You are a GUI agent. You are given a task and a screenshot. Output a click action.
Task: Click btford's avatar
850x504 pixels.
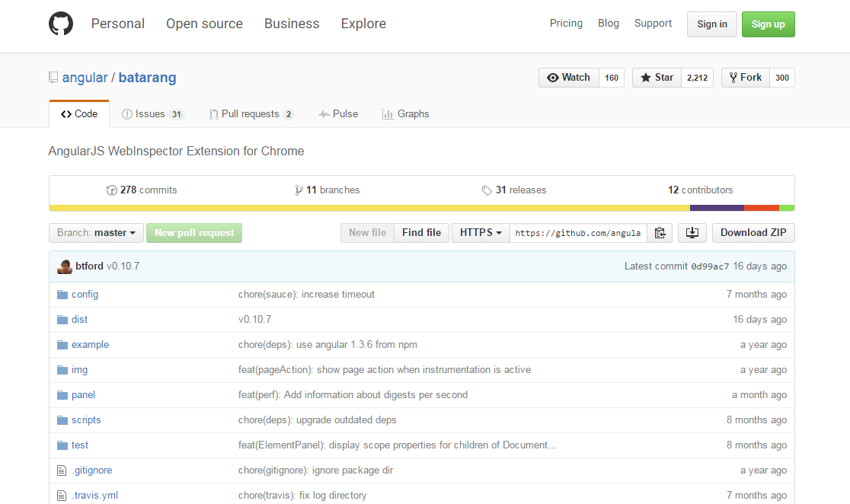click(x=65, y=266)
